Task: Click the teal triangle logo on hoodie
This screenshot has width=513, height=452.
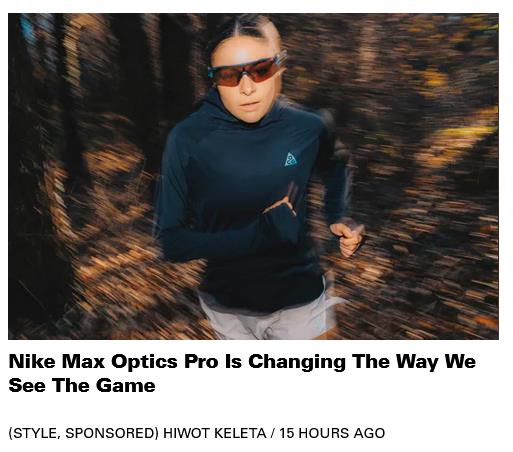Action: [x=290, y=159]
